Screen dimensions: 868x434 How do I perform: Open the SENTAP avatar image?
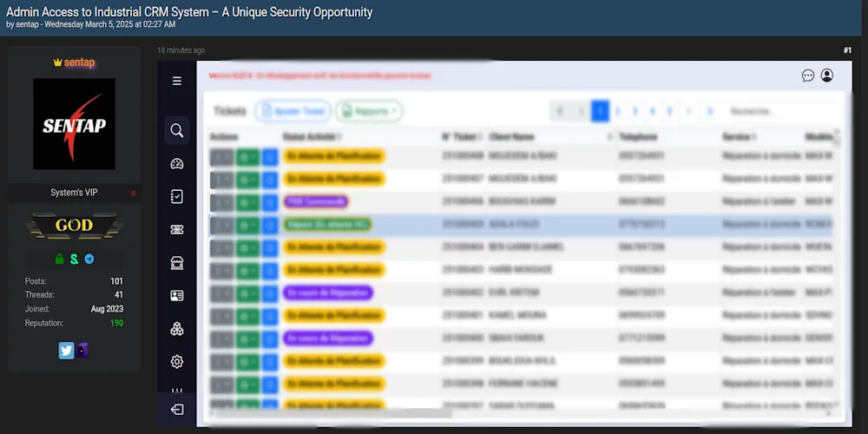tap(74, 124)
